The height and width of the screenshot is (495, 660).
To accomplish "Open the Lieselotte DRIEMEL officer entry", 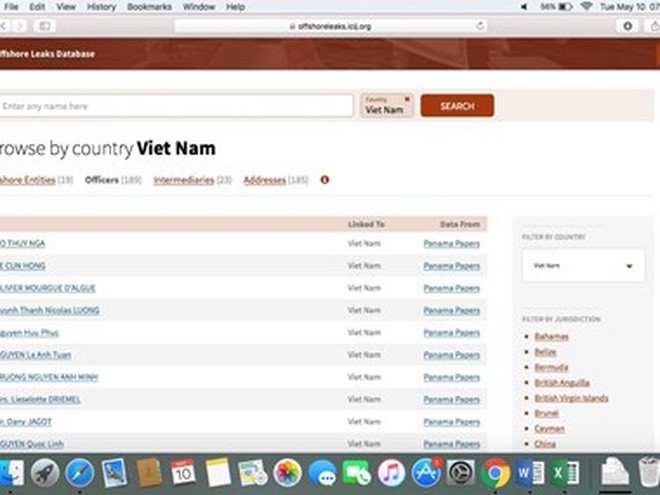I will click(x=40, y=399).
